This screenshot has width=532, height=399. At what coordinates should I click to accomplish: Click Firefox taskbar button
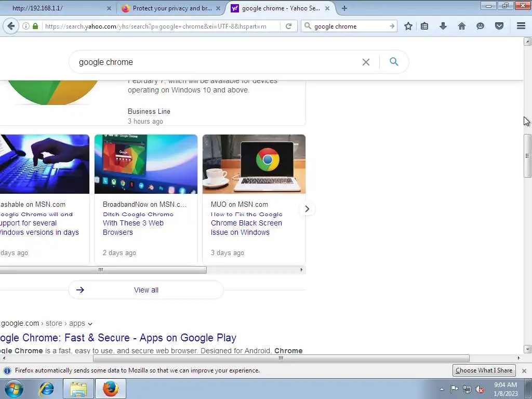111,389
